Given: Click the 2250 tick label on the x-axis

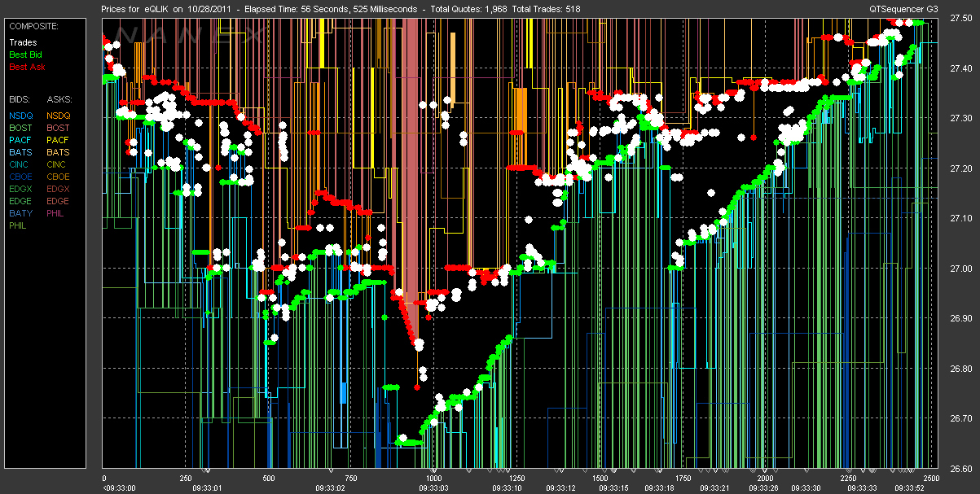Looking at the screenshot, I should (847, 479).
